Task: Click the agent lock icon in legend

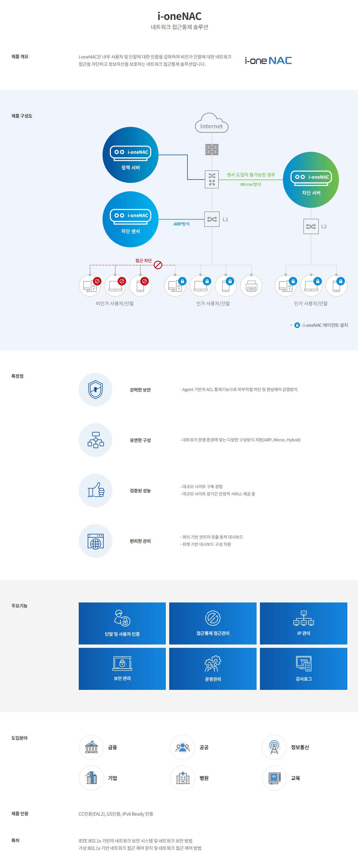Action: tap(297, 325)
